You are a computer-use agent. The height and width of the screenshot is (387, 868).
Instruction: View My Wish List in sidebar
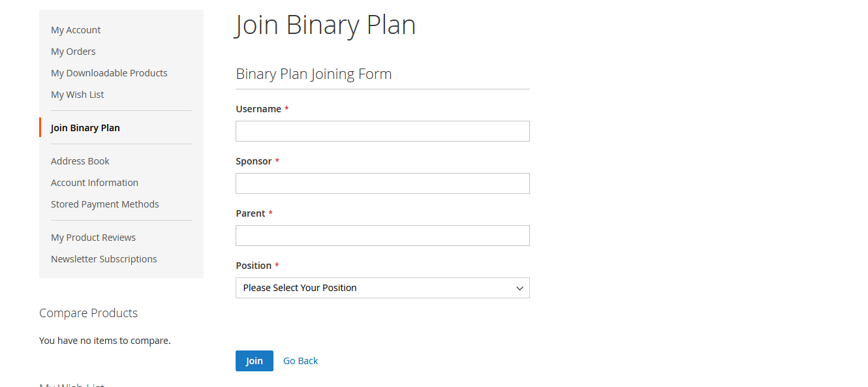(x=77, y=95)
